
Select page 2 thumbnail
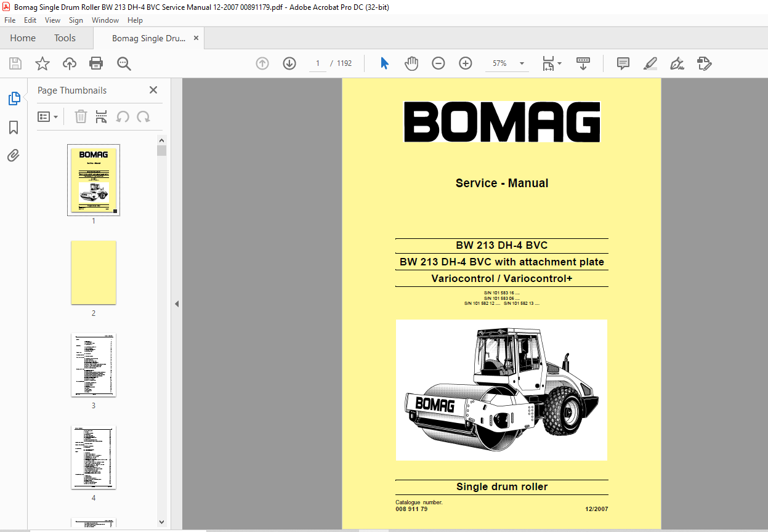pyautogui.click(x=94, y=272)
